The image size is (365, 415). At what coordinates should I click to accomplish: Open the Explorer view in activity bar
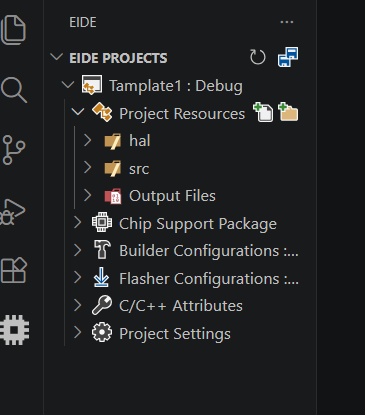pos(13,30)
